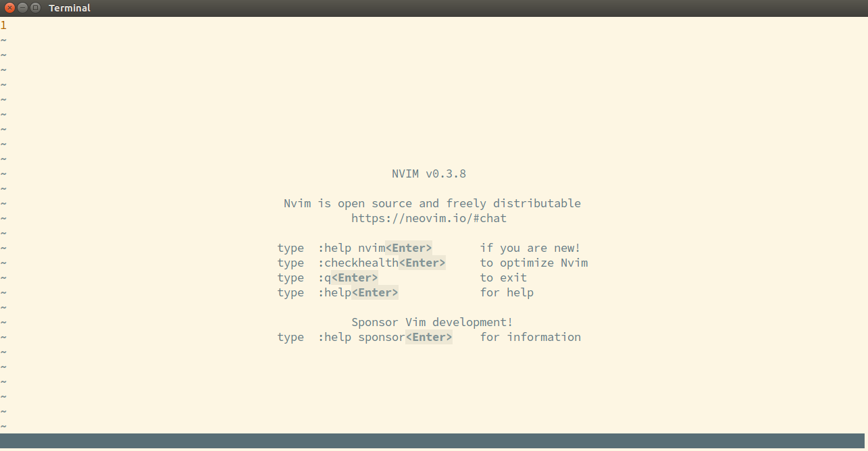Close the Terminal window
Image resolution: width=868 pixels, height=451 pixels.
[9, 8]
